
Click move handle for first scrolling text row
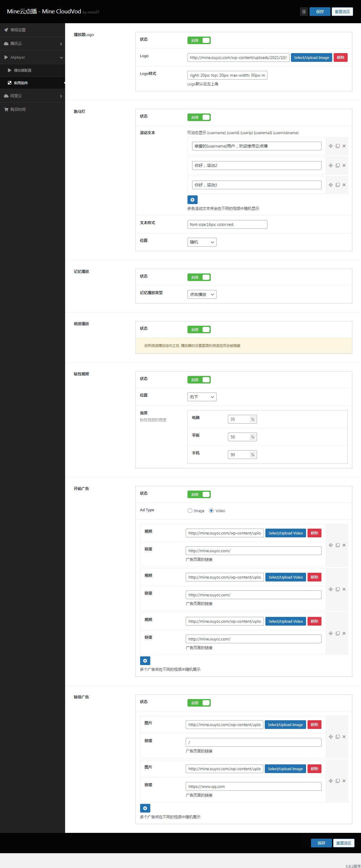click(x=331, y=146)
